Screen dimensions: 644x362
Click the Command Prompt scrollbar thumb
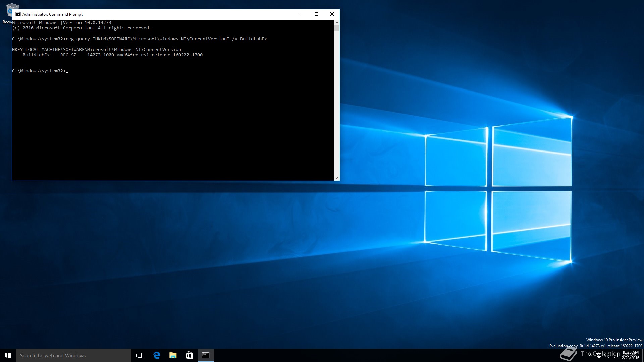[337, 28]
